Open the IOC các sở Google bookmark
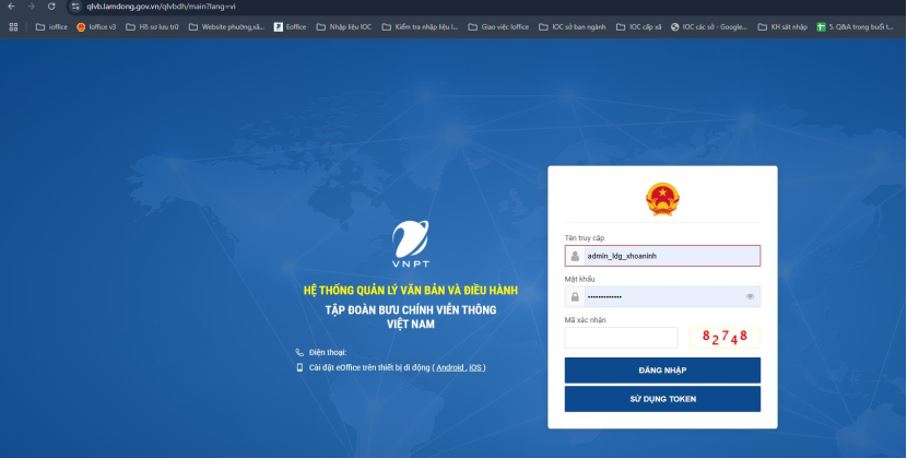This screenshot has width=907, height=460. tap(709, 27)
